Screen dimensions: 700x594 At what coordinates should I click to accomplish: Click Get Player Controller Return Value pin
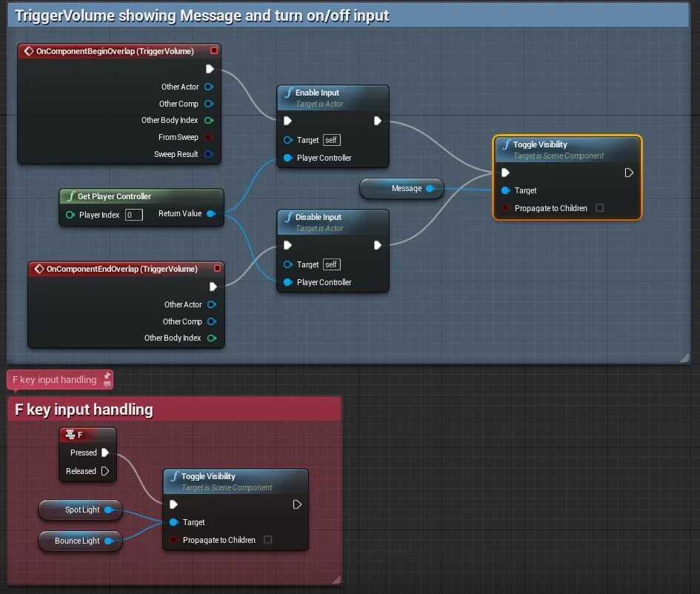211,214
